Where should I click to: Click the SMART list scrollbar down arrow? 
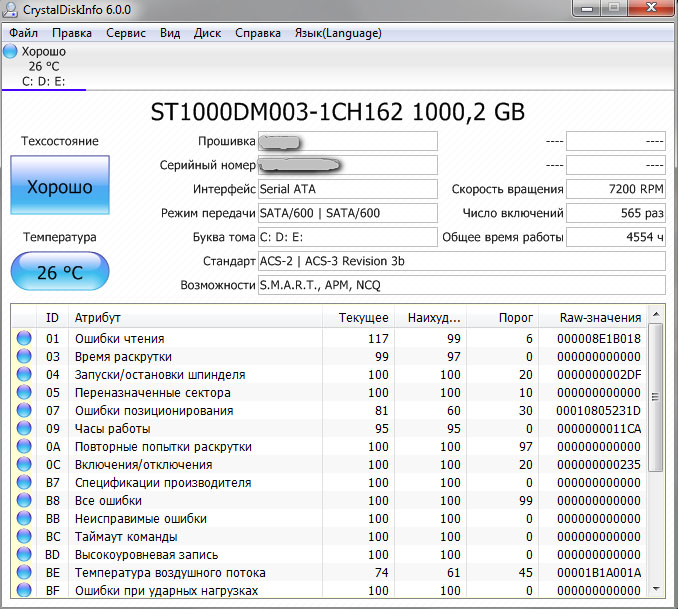(x=656, y=589)
